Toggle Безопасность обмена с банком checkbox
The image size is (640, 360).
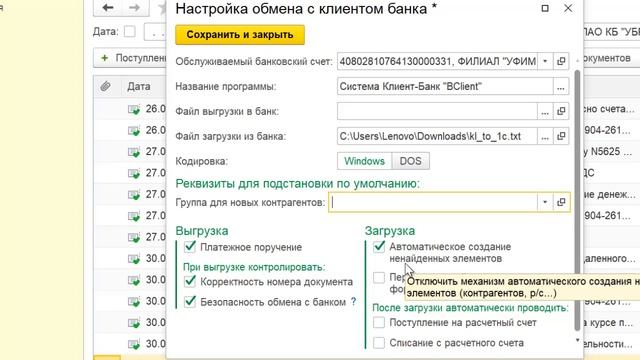[190, 302]
